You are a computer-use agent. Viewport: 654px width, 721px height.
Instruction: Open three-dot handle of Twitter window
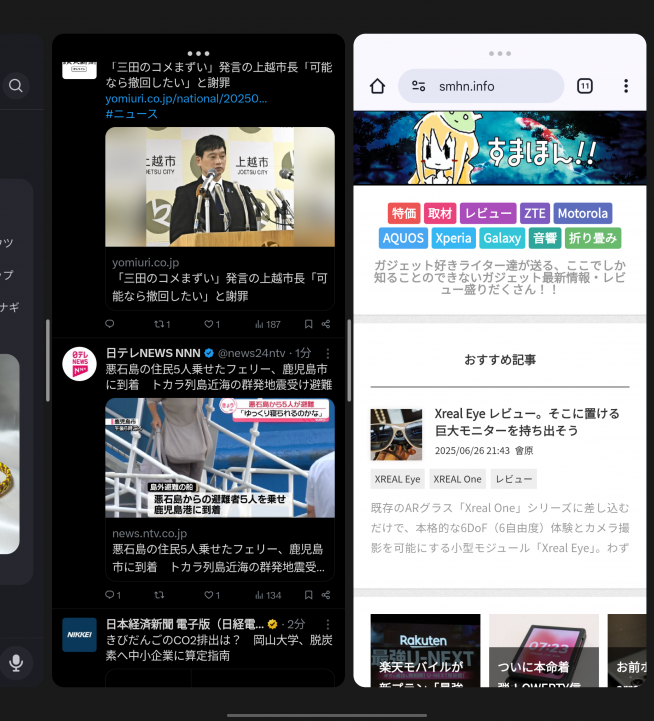pyautogui.click(x=198, y=53)
